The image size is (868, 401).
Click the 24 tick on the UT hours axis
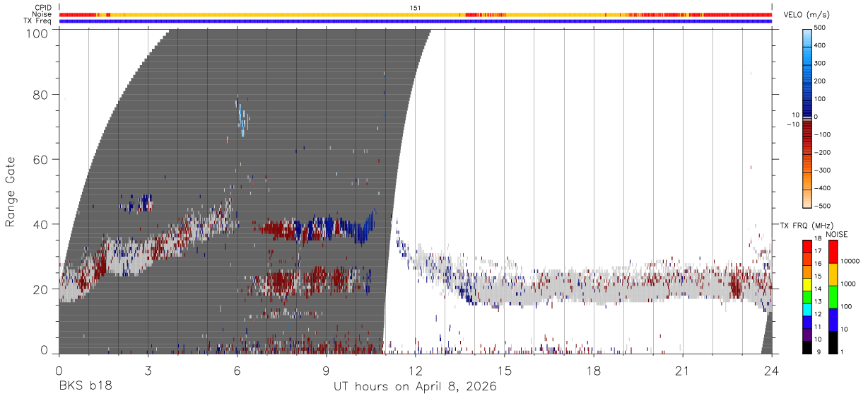[772, 370]
